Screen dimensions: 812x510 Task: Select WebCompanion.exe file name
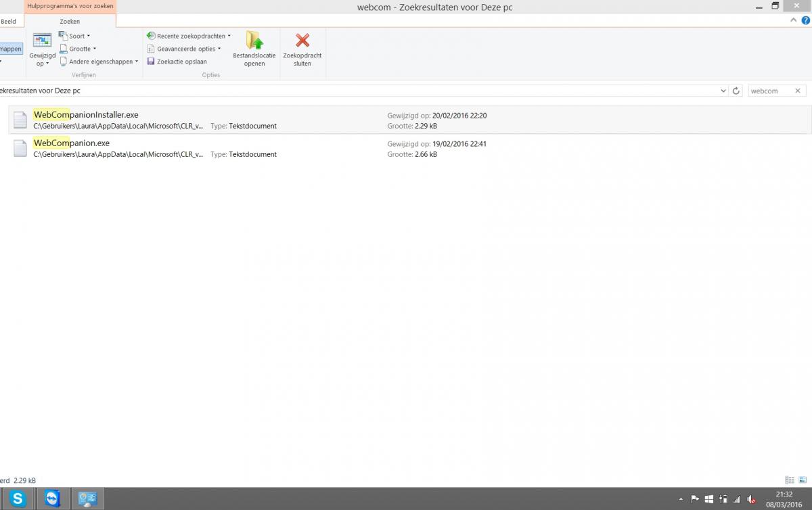coord(71,143)
